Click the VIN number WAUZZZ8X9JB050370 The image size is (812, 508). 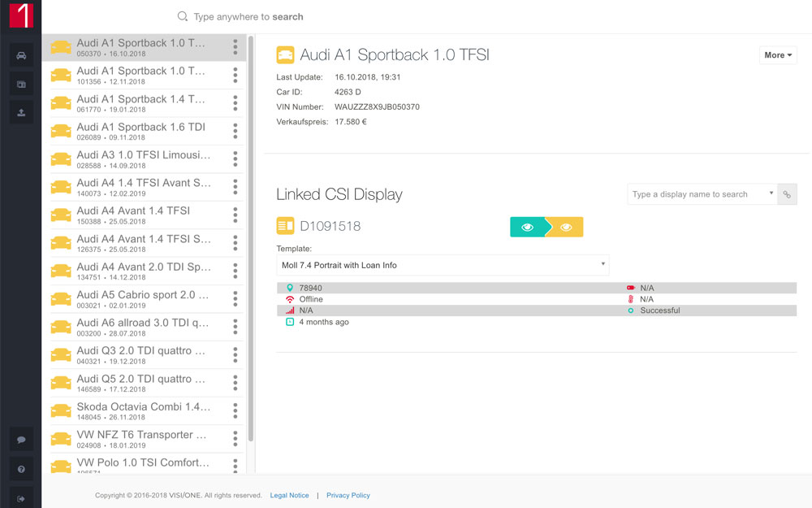tap(377, 106)
